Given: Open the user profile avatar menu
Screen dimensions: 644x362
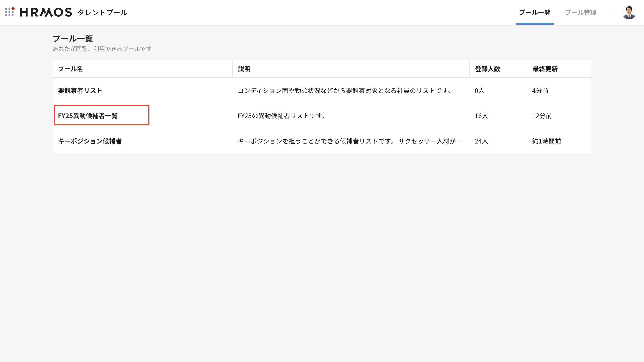Looking at the screenshot, I should tap(629, 12).
